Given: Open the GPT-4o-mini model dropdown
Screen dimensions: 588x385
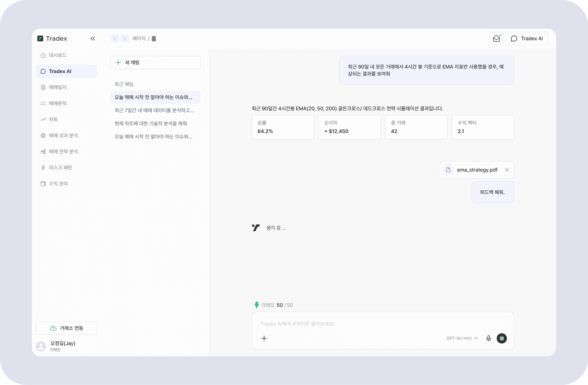Looking at the screenshot, I should [x=462, y=338].
